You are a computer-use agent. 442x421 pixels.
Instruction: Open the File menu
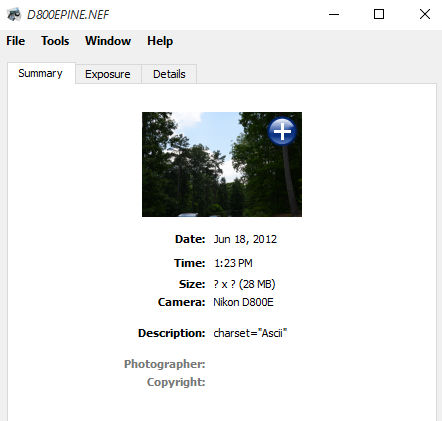point(15,41)
